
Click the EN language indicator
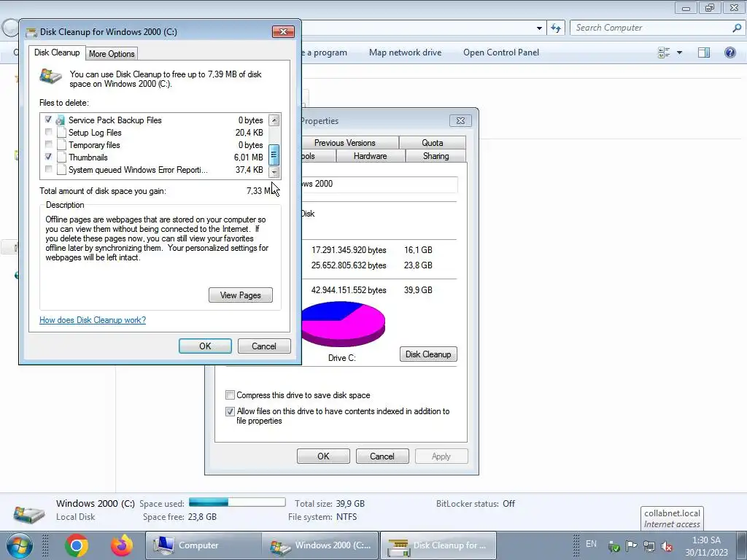(x=591, y=543)
